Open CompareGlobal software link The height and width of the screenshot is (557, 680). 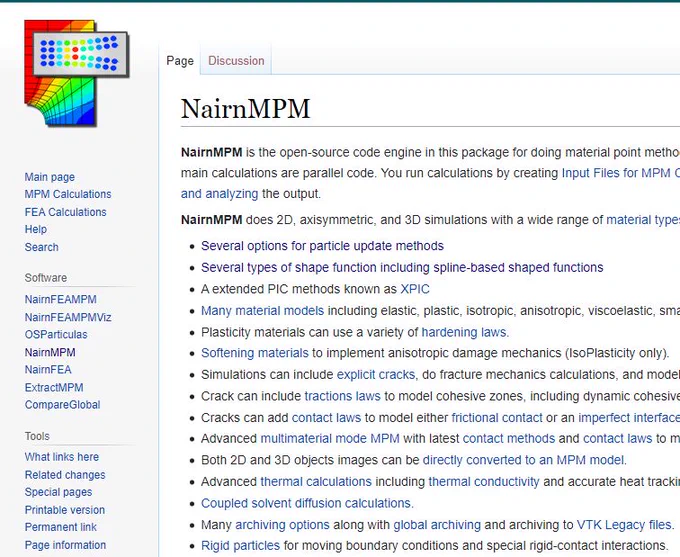click(62, 405)
